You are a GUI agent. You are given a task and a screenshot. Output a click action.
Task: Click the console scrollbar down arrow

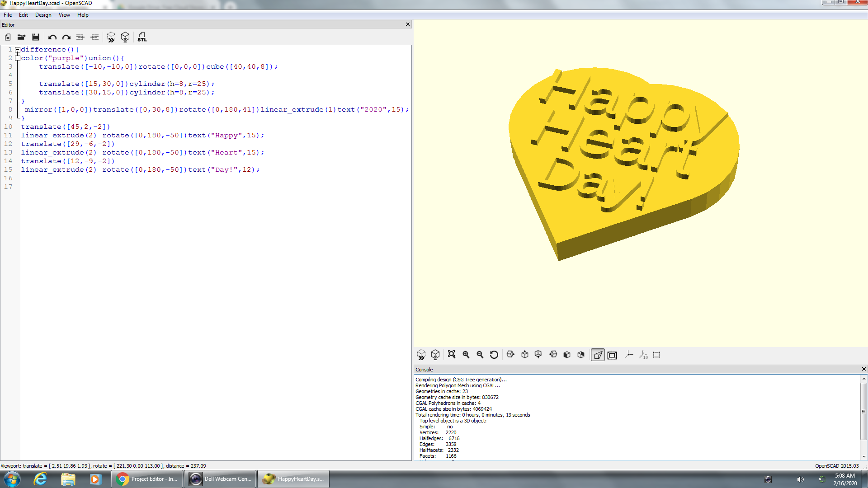[x=864, y=456]
